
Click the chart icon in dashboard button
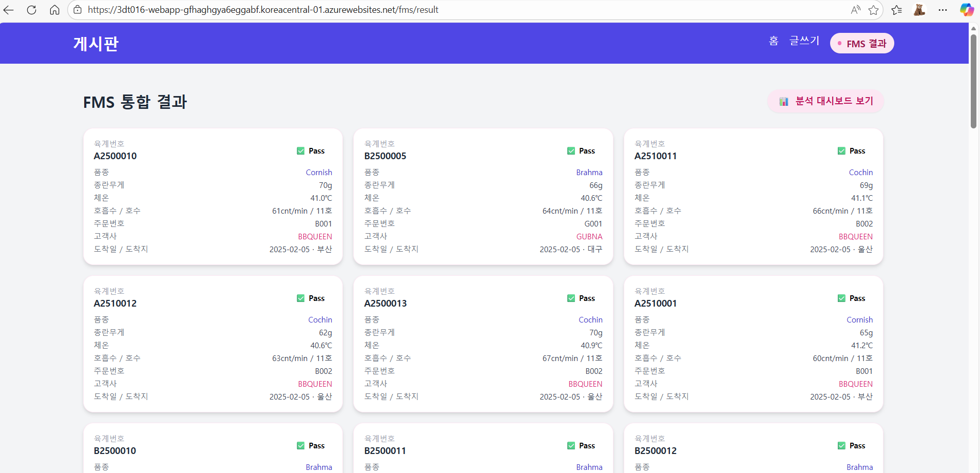783,101
